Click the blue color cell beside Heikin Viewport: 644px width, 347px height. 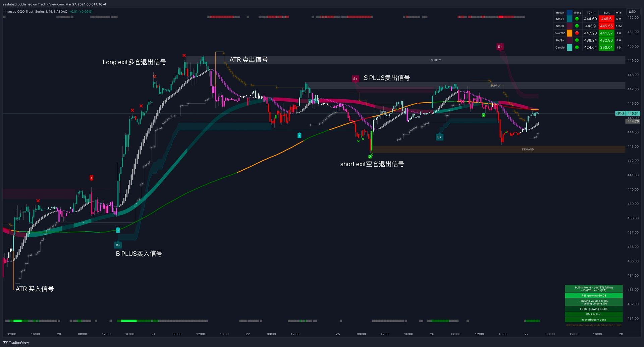[x=570, y=12]
